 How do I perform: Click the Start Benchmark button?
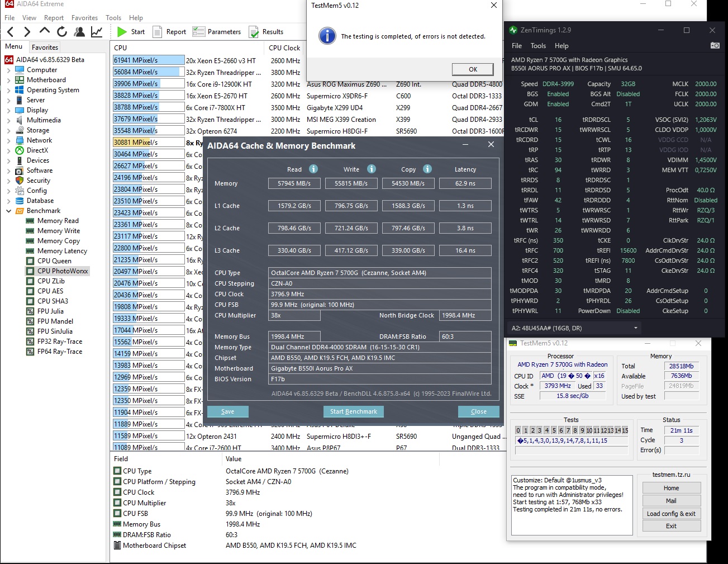pos(354,411)
